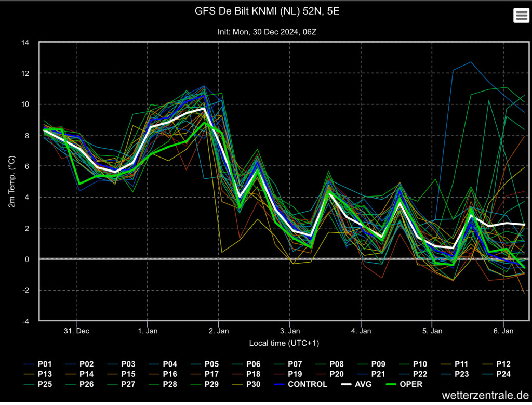Click the chart title GFS De Bilt
Image resolution: width=532 pixels, height=405 pixels.
point(267,11)
